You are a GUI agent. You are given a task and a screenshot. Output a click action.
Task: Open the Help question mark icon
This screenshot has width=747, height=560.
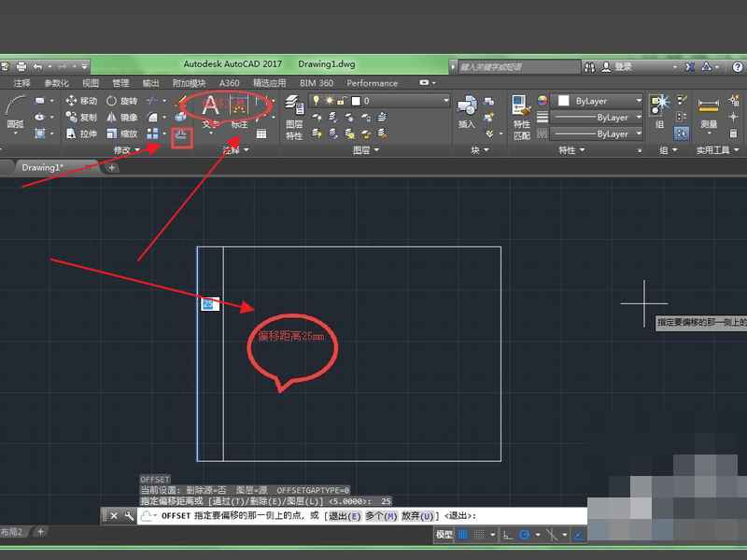point(738,66)
